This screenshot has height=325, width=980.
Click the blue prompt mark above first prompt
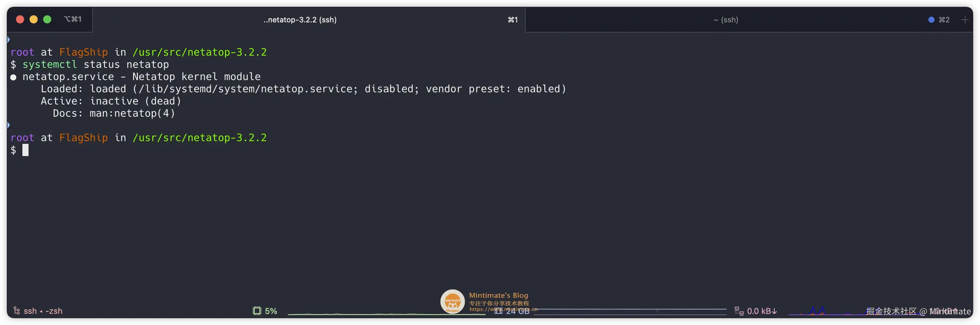8,40
